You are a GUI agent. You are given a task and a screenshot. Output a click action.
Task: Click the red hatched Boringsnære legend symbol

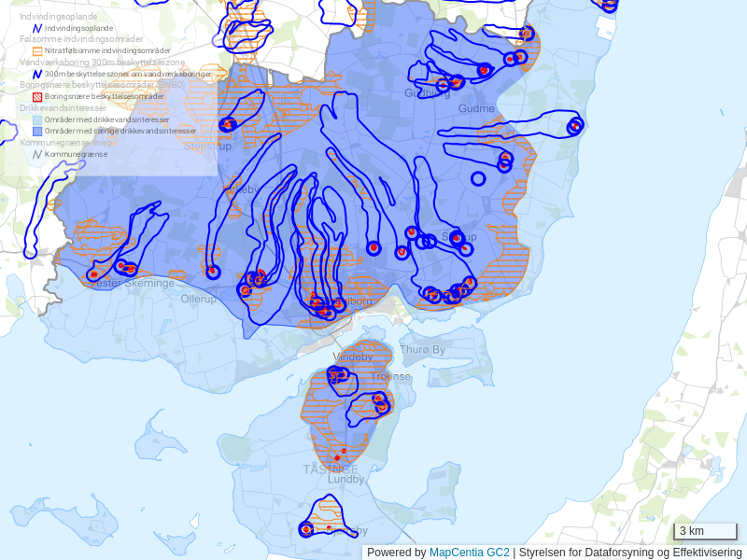37,96
